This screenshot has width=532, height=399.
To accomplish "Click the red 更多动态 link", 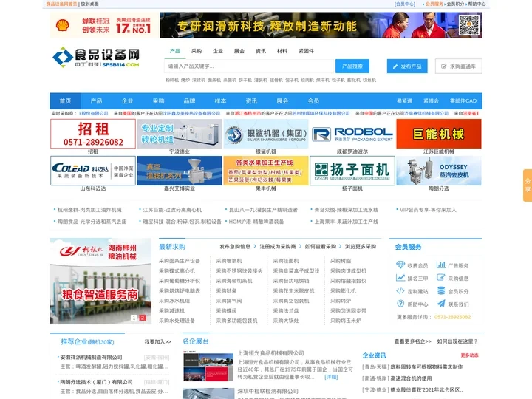I will click(470, 355).
